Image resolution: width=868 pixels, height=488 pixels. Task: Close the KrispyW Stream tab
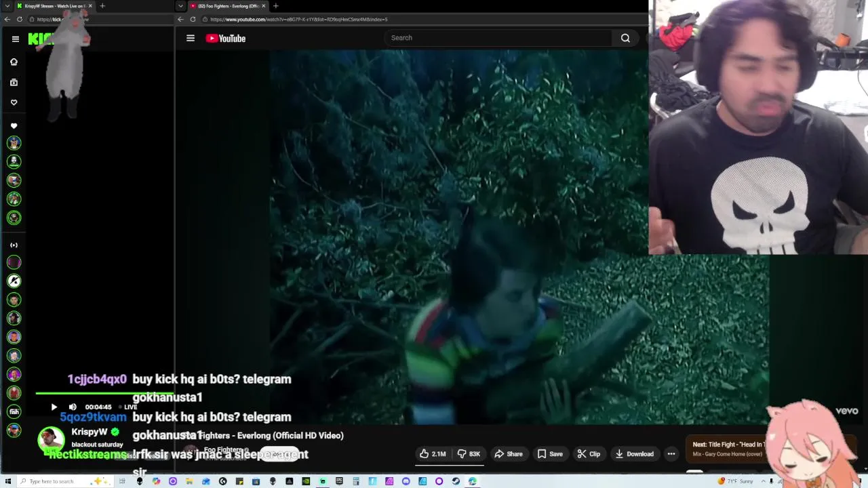[x=92, y=6]
